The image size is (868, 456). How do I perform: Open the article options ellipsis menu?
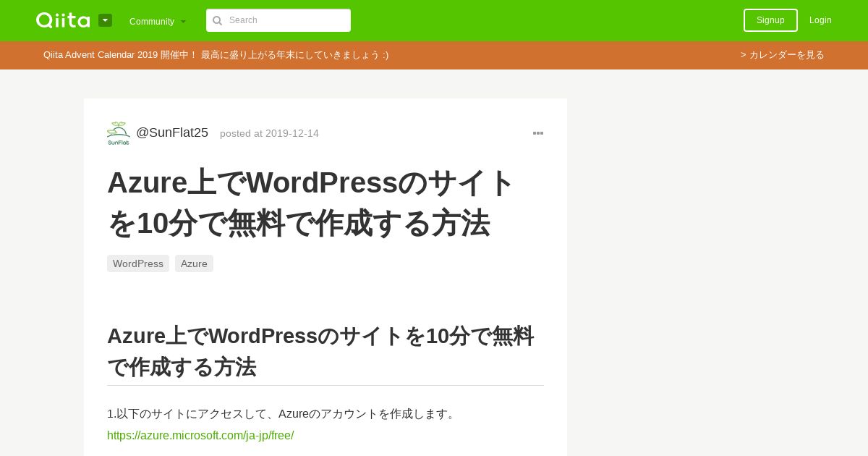pyautogui.click(x=538, y=133)
